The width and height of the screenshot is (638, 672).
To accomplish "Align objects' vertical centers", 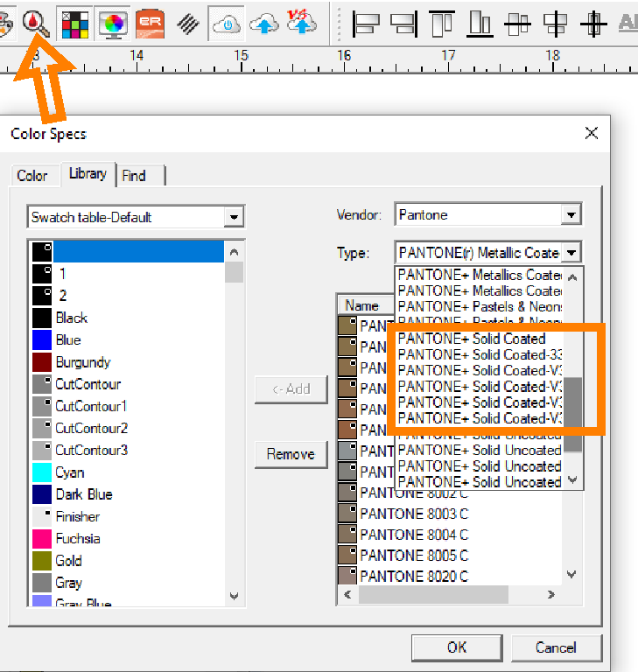I will (555, 24).
